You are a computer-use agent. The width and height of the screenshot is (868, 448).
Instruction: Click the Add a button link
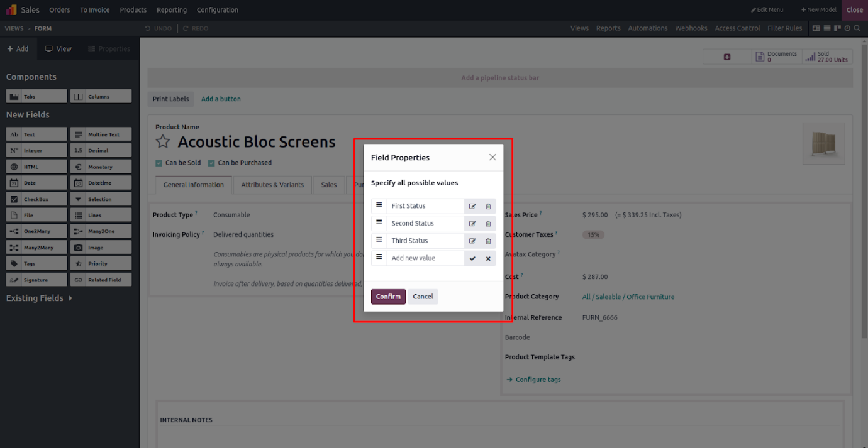(x=221, y=99)
